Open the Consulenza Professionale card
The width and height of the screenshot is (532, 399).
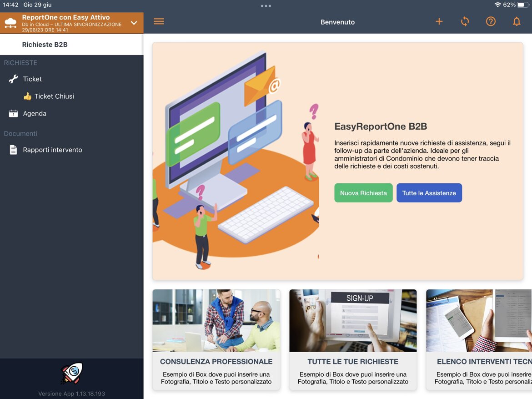point(216,339)
